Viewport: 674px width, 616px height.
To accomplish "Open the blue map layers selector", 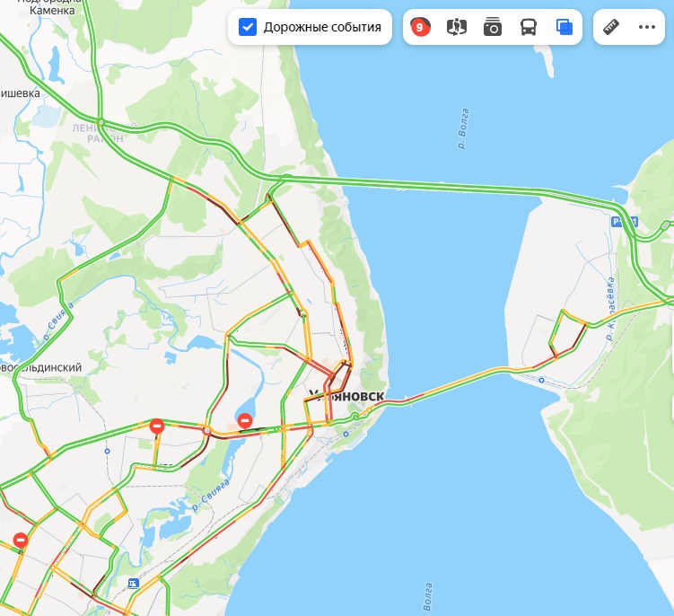I will click(x=564, y=27).
